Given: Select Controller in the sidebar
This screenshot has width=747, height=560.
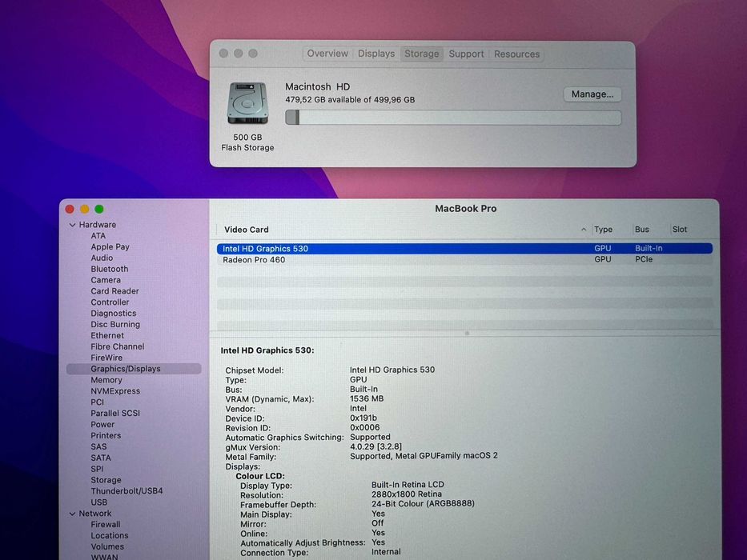Looking at the screenshot, I should pos(110,302).
